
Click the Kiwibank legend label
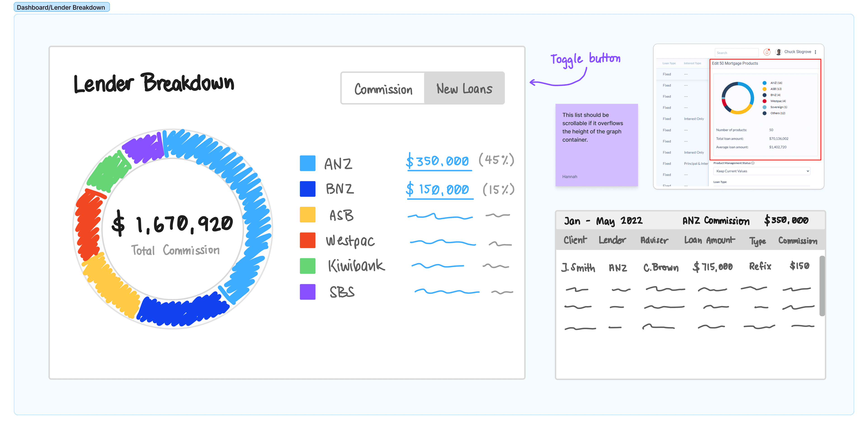[356, 266]
